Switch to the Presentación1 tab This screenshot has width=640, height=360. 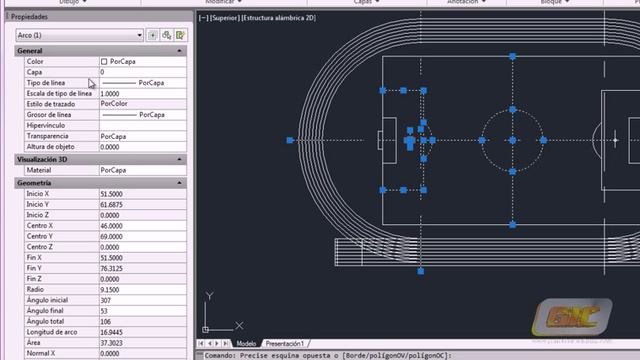(x=285, y=344)
